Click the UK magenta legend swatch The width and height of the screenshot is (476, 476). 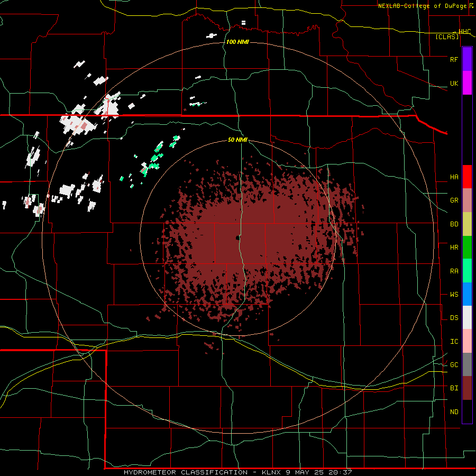click(467, 83)
